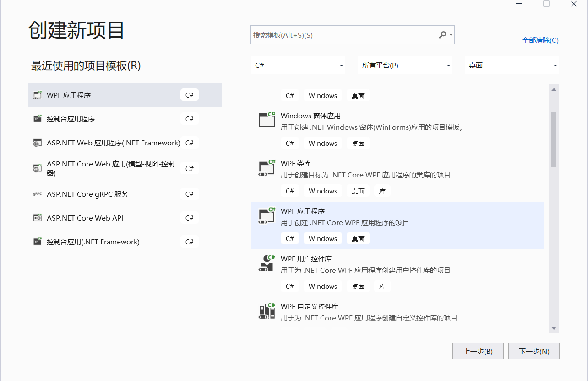Click the 上一步(B) button

click(x=478, y=351)
